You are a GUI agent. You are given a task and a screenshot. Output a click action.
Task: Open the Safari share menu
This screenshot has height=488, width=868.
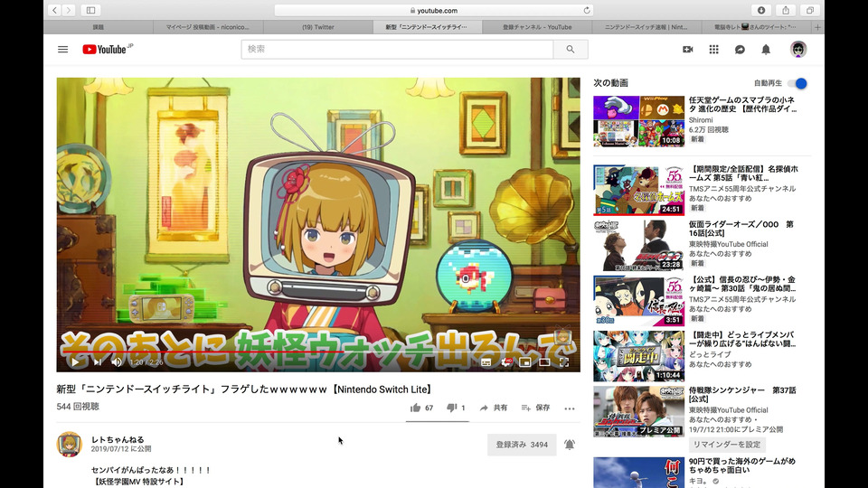pyautogui.click(x=786, y=10)
